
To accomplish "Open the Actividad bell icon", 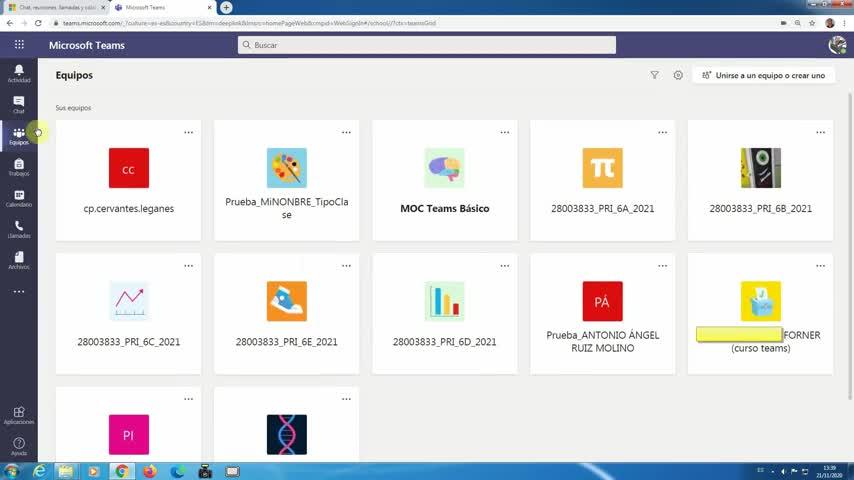I will point(19,73).
